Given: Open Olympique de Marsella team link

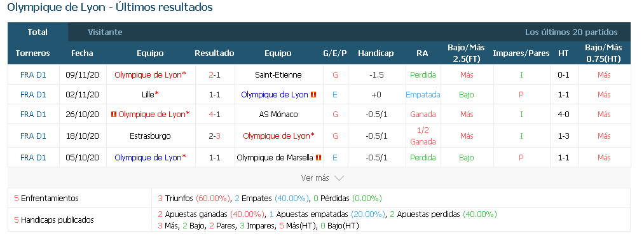Looking at the screenshot, I should coord(275,157).
